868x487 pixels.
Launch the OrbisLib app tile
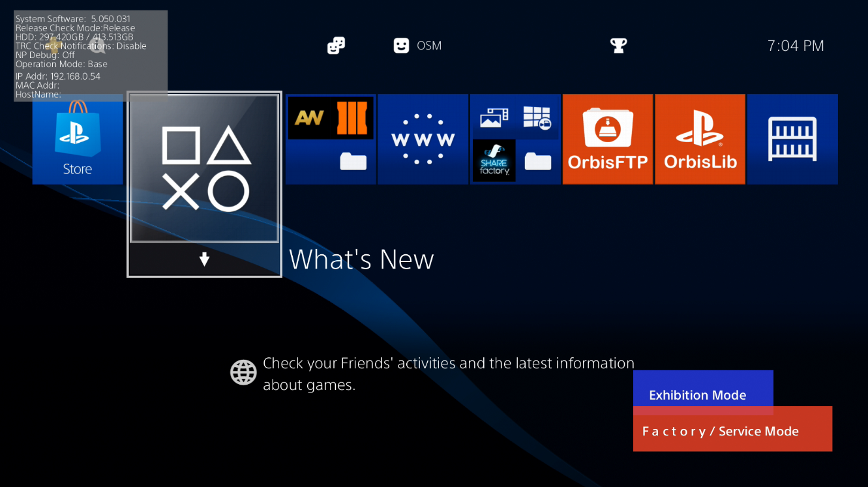[700, 140]
